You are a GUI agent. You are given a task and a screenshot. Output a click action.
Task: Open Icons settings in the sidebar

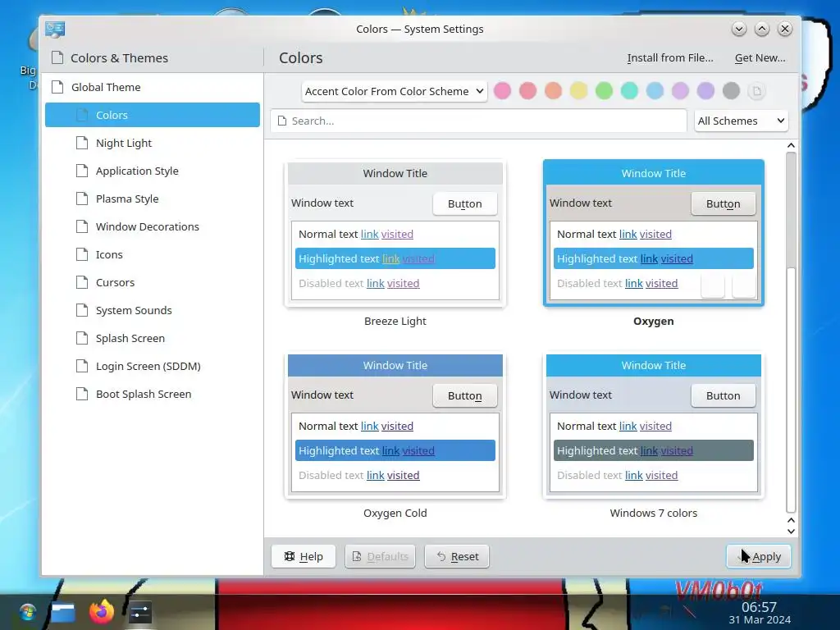(152, 254)
